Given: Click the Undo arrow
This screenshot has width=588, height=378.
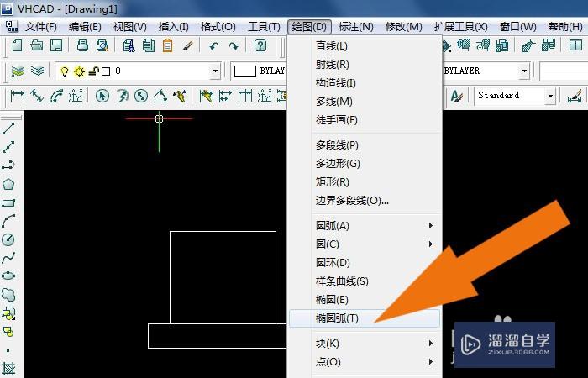Looking at the screenshot, I should 214,46.
